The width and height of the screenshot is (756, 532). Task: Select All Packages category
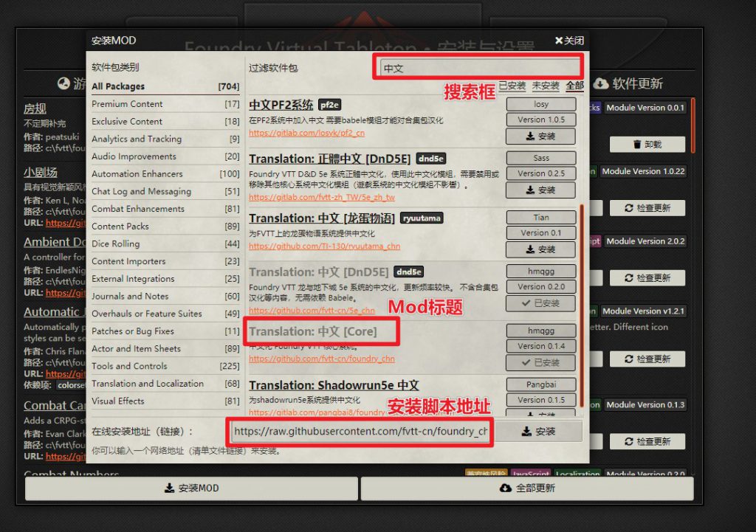165,86
